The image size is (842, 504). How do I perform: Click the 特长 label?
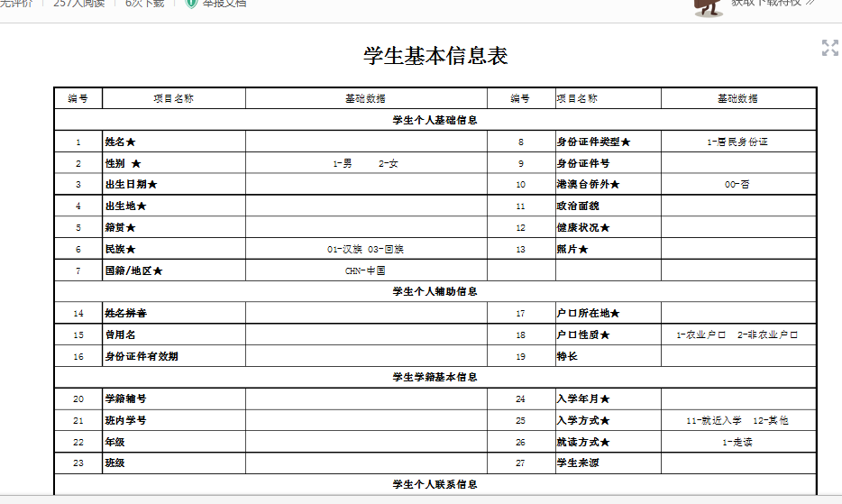click(567, 356)
